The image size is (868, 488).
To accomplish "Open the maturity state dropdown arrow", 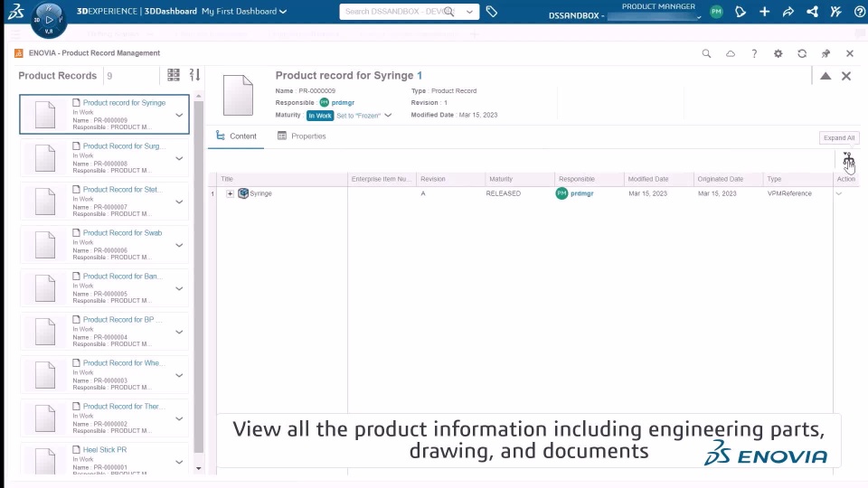I will [388, 116].
